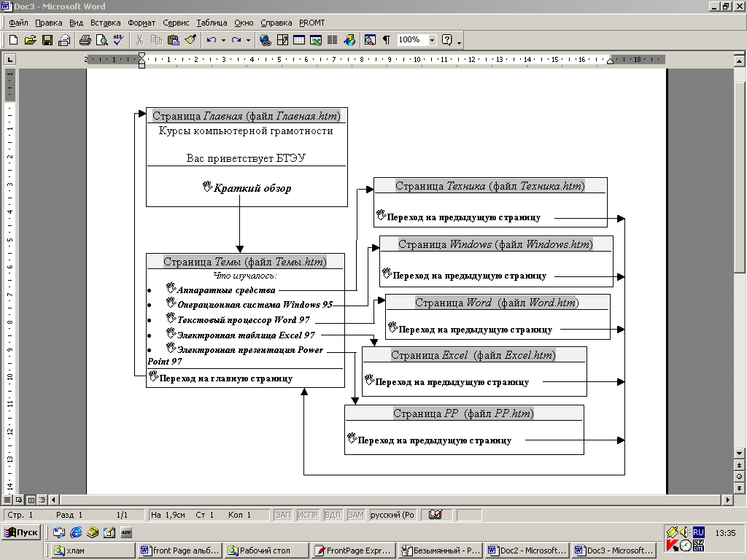Click the vertical scrollbar down arrow

pyautogui.click(x=739, y=453)
